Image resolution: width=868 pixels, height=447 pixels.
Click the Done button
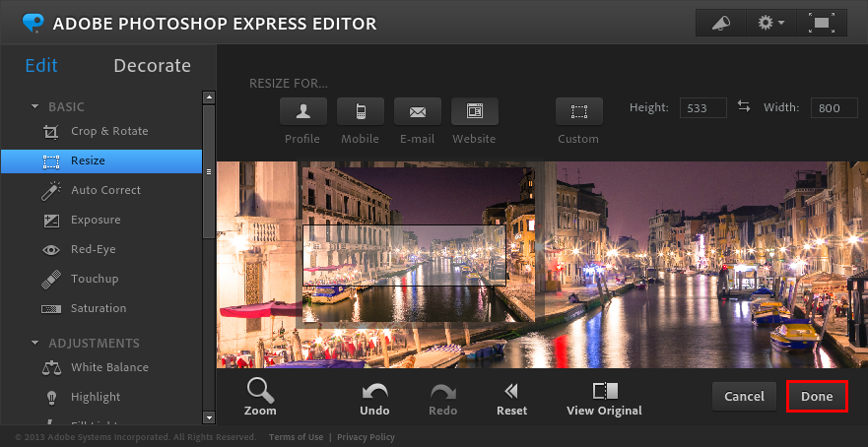click(817, 396)
